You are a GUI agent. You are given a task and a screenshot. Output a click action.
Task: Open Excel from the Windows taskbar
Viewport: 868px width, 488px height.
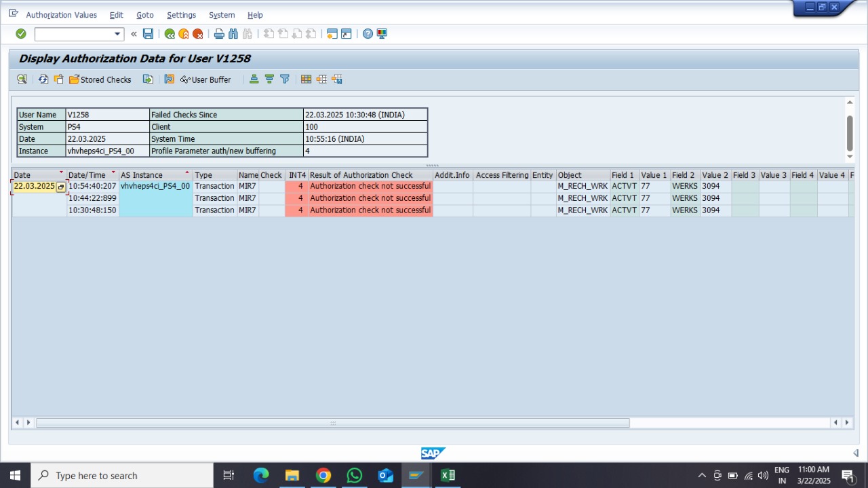click(x=448, y=476)
